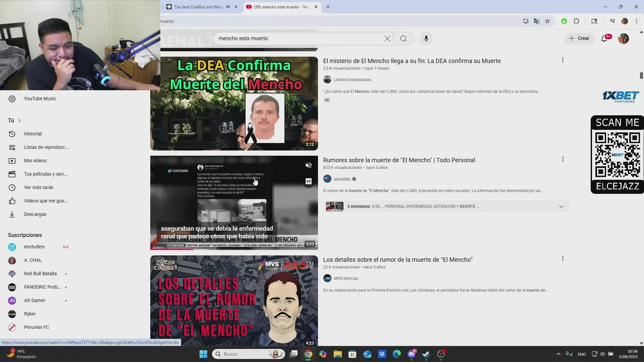This screenshot has height=362, width=644.
Task: Open more options for Los detalles video
Action: coord(562,258)
